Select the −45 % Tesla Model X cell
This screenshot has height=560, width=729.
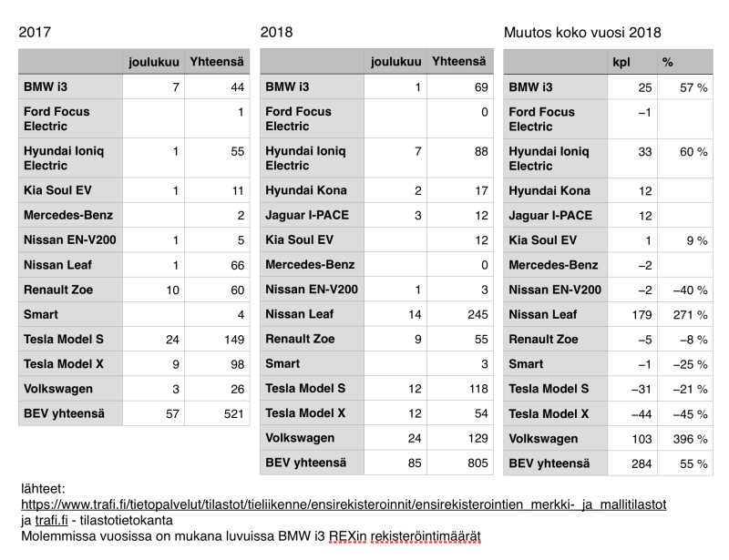[x=684, y=414]
